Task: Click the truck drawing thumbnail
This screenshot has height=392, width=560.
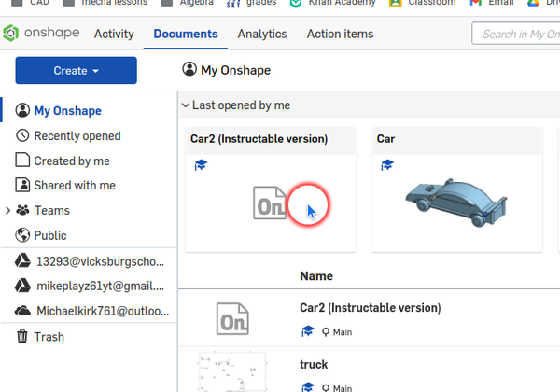Action: (232, 371)
